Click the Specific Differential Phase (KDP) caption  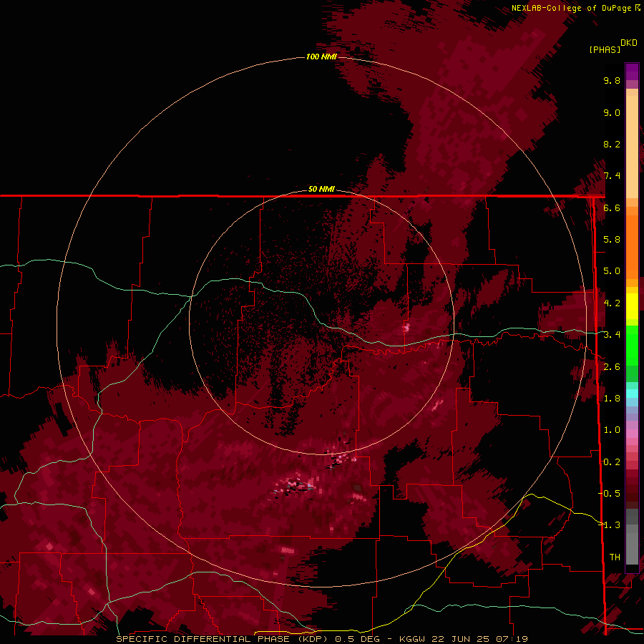[223, 639]
